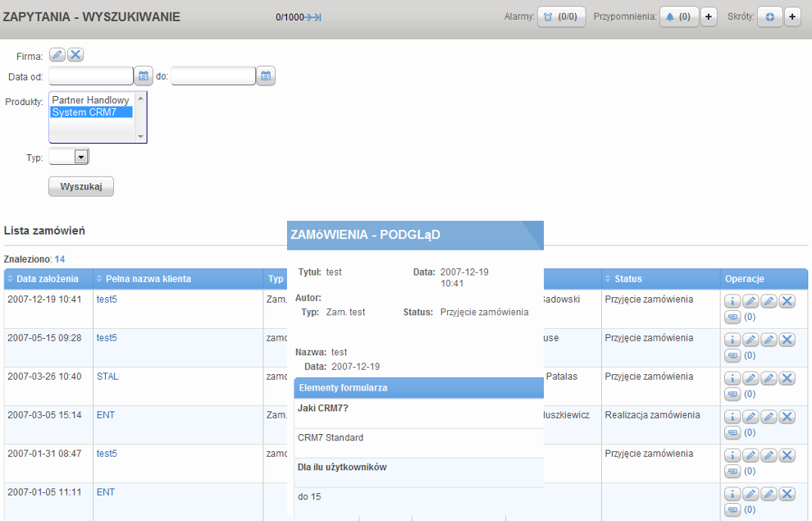The width and height of the screenshot is (812, 521).
Task: Show info for the 2007-12-19 order
Action: pos(732,301)
